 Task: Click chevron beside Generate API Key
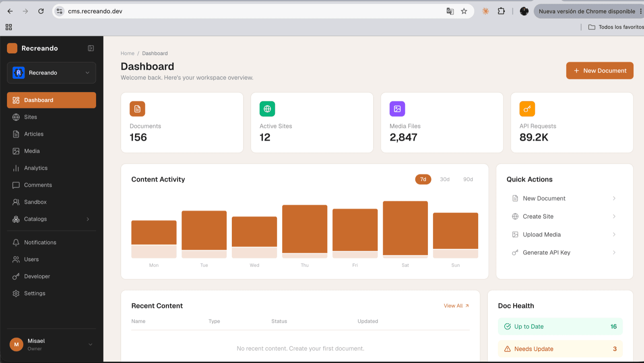point(614,253)
